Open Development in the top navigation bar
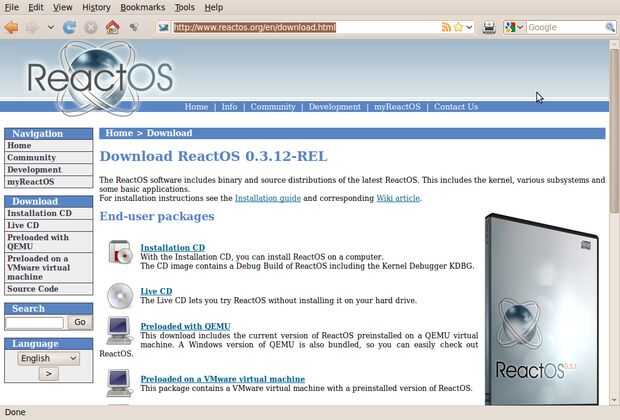 point(335,107)
